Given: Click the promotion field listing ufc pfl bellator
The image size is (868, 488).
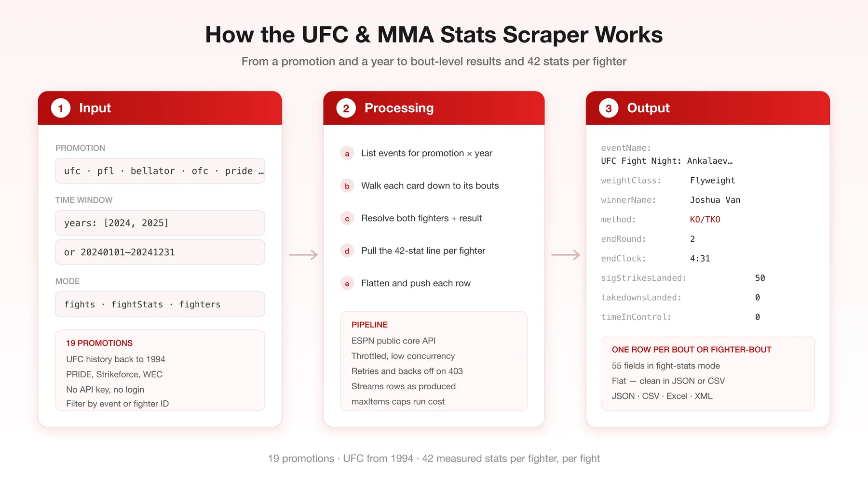Looking at the screenshot, I should [x=160, y=171].
